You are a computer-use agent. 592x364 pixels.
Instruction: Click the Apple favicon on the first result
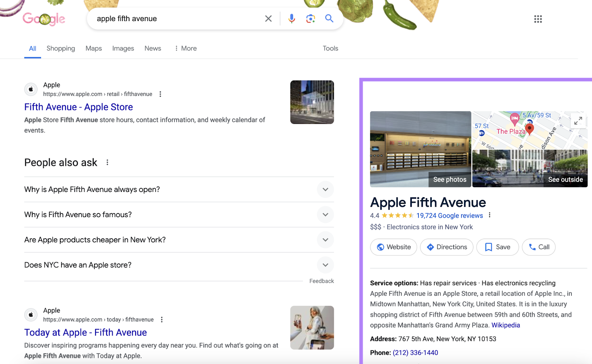(x=31, y=89)
